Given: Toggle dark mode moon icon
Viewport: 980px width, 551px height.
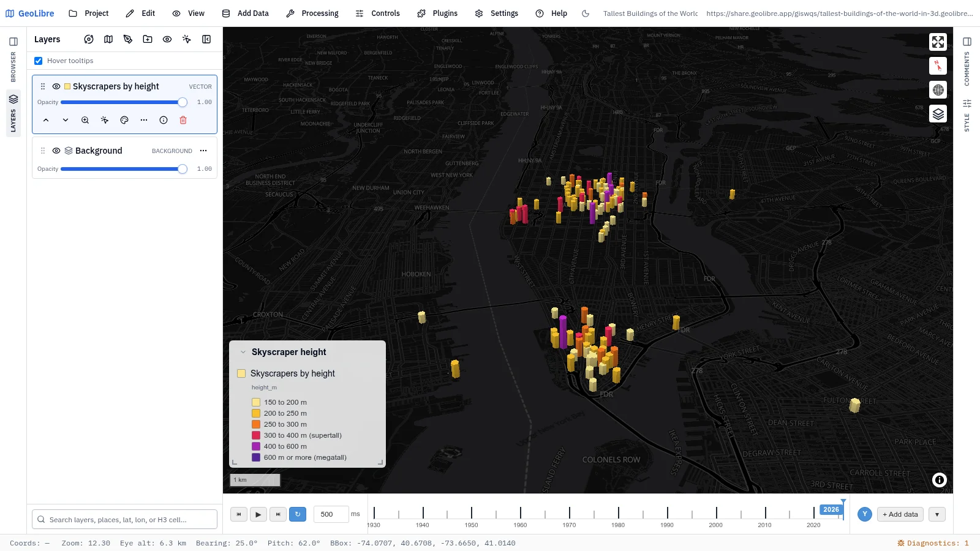Looking at the screenshot, I should pyautogui.click(x=586, y=13).
